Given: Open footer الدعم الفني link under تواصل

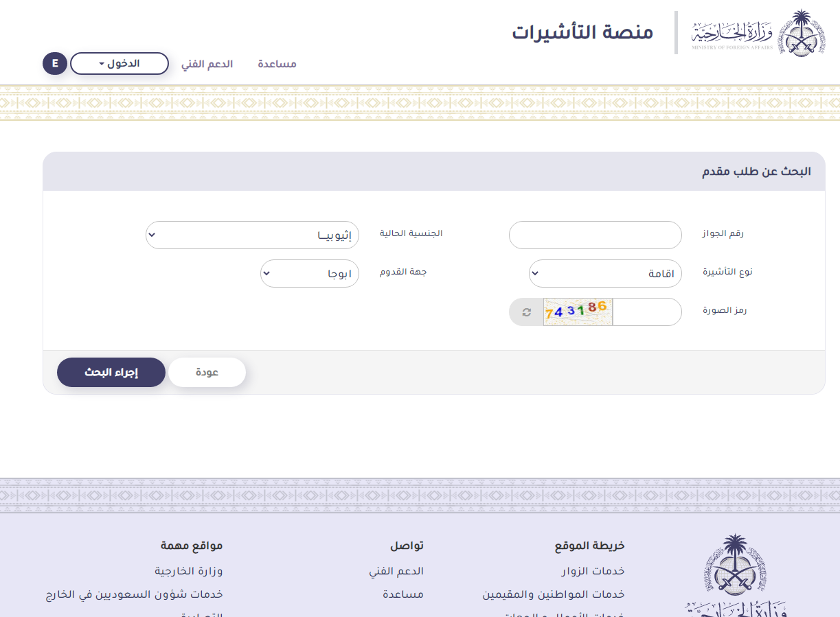Looking at the screenshot, I should tap(396, 571).
